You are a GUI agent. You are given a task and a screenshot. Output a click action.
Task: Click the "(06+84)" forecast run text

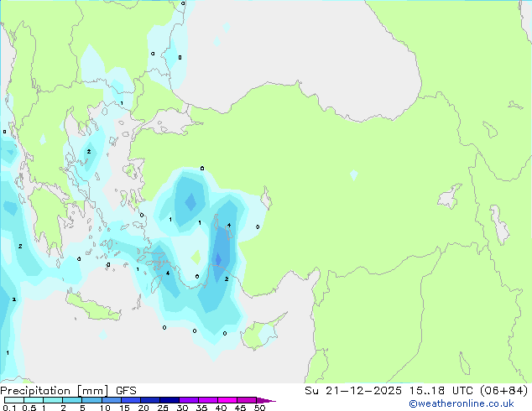[504, 391]
